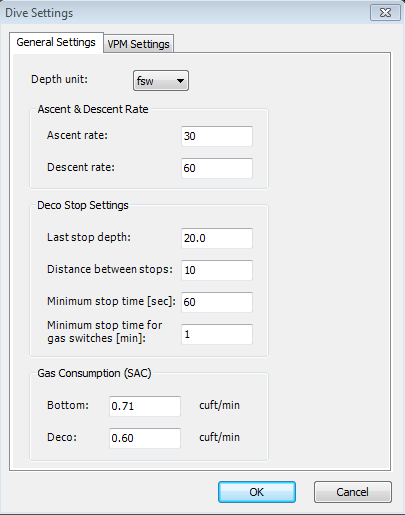Select the General Settings tab
Screen dimensions: 405x515
56,42
